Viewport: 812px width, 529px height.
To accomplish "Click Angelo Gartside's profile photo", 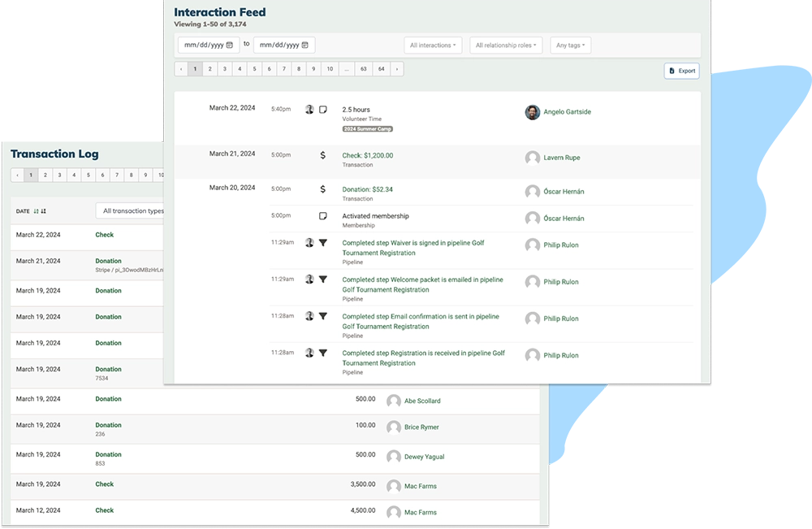I will (x=532, y=111).
